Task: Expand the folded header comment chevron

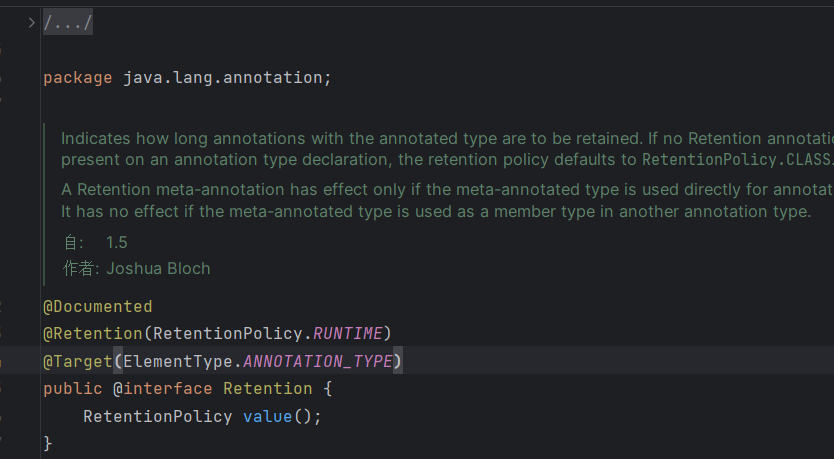Action: coord(31,22)
